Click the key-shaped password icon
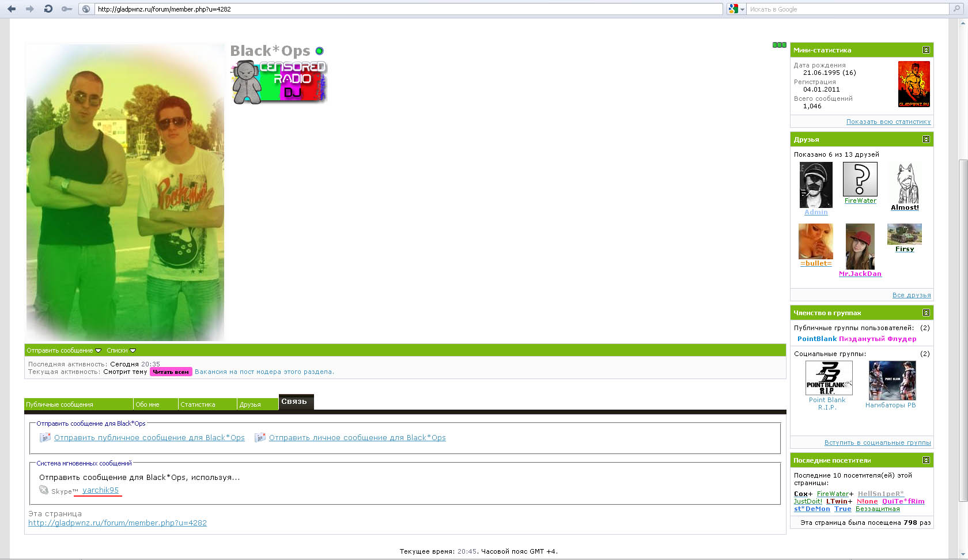The image size is (968, 560). pyautogui.click(x=67, y=9)
